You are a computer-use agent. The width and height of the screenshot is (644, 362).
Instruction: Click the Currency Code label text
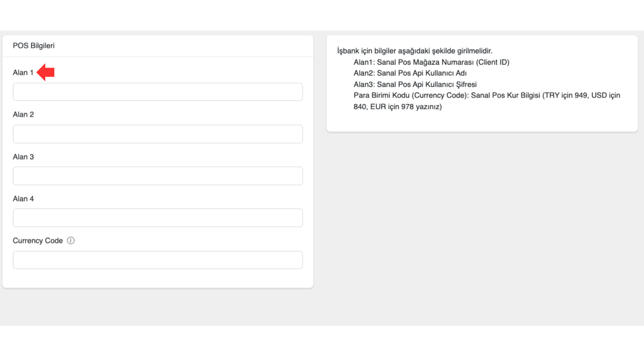38,241
